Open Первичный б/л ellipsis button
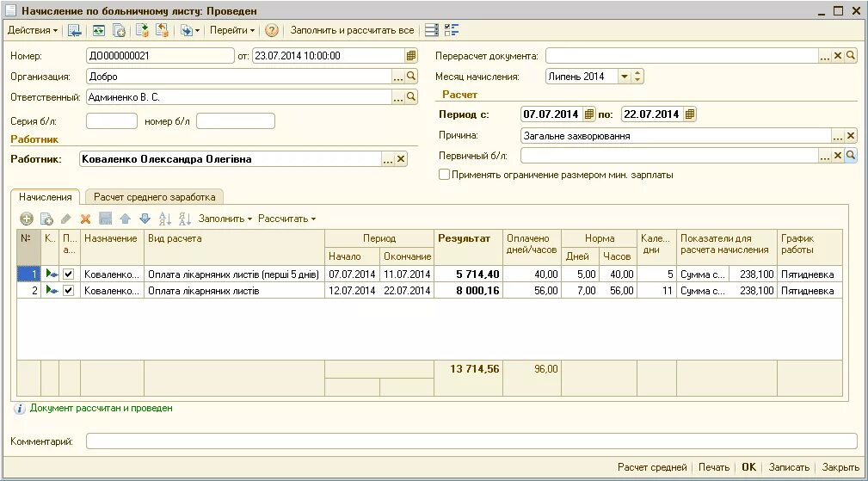 coord(825,156)
